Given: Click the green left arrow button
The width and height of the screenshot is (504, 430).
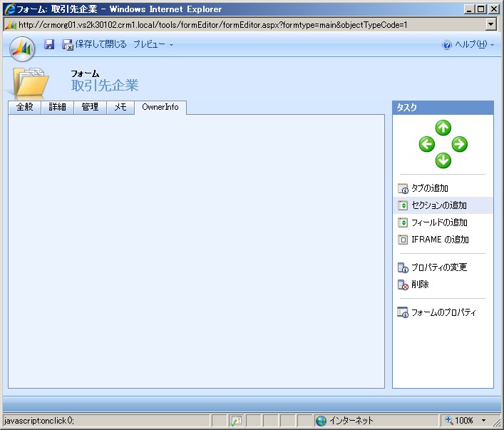Looking at the screenshot, I should (426, 144).
